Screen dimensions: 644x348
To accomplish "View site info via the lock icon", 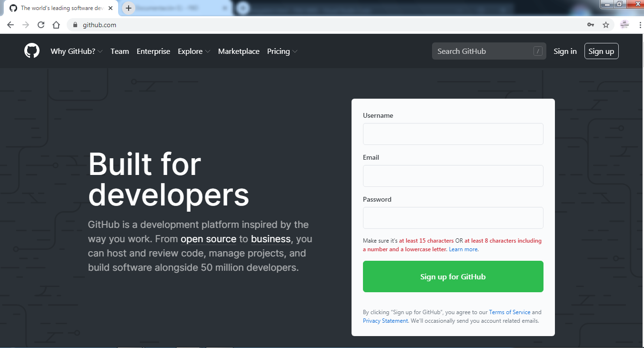I will [x=75, y=25].
